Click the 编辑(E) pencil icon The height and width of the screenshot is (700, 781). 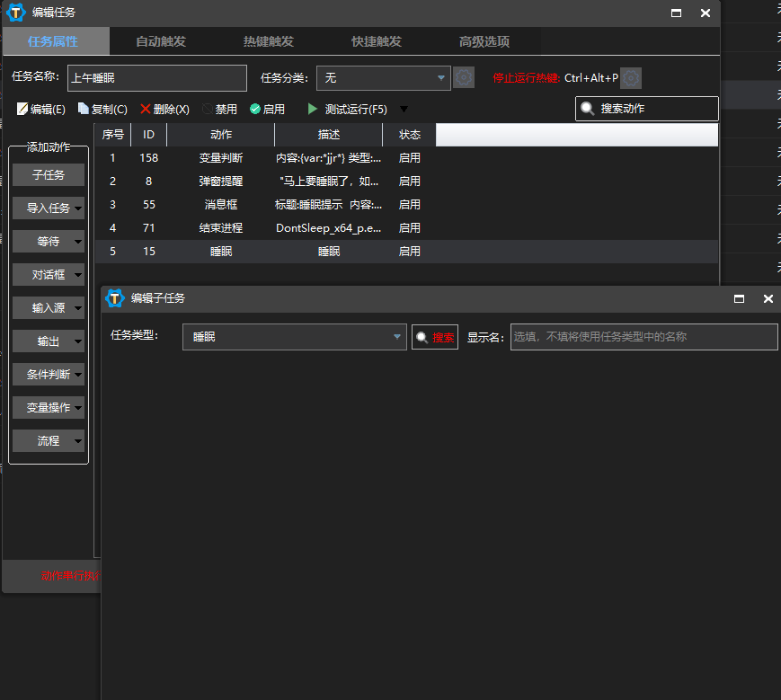click(22, 109)
